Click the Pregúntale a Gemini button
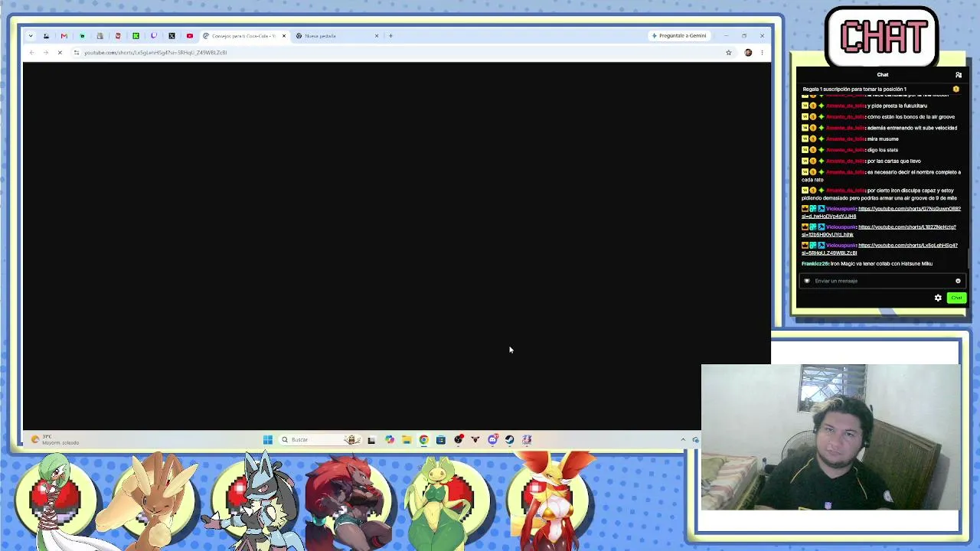Image resolution: width=980 pixels, height=551 pixels. pyautogui.click(x=678, y=36)
